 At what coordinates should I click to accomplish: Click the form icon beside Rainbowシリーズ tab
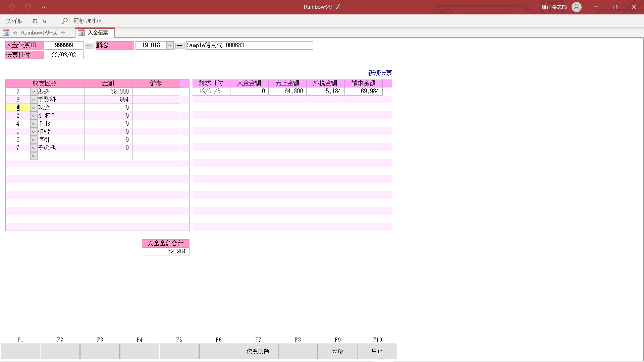click(x=6, y=33)
